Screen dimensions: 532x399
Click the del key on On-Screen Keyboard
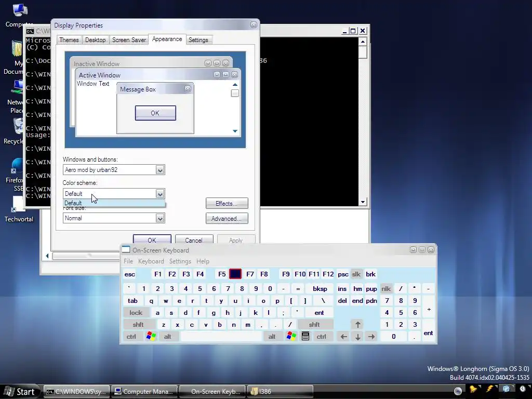pyautogui.click(x=342, y=301)
